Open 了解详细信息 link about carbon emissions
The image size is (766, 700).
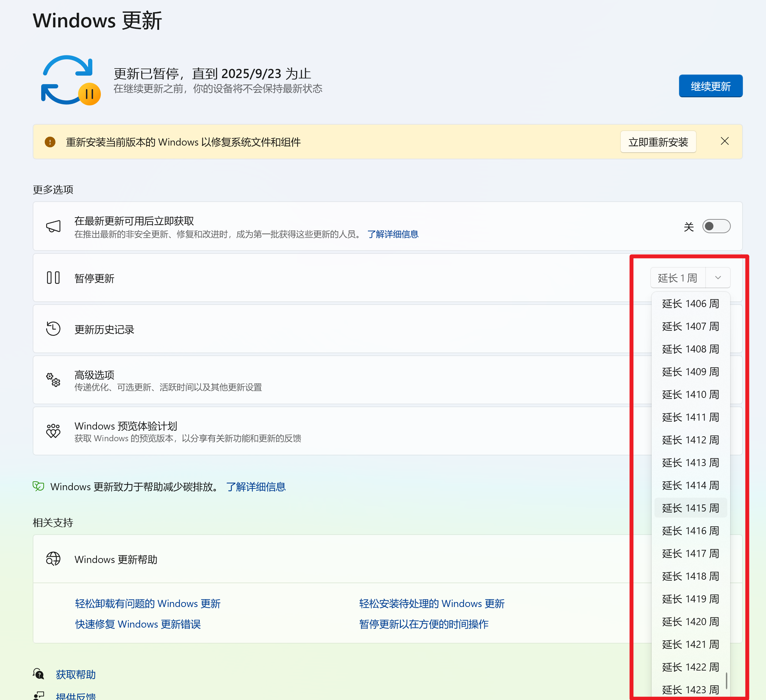[x=256, y=487]
